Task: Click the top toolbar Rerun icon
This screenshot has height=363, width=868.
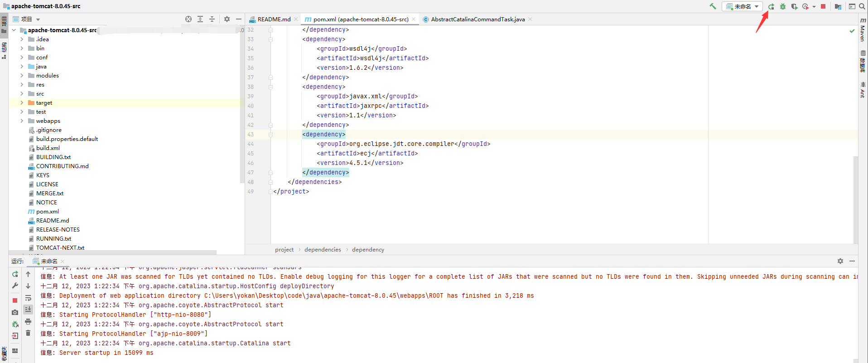Action: 771,6
